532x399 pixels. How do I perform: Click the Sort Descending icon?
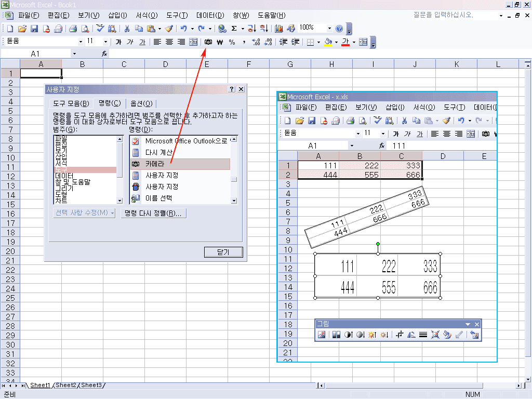[264, 29]
